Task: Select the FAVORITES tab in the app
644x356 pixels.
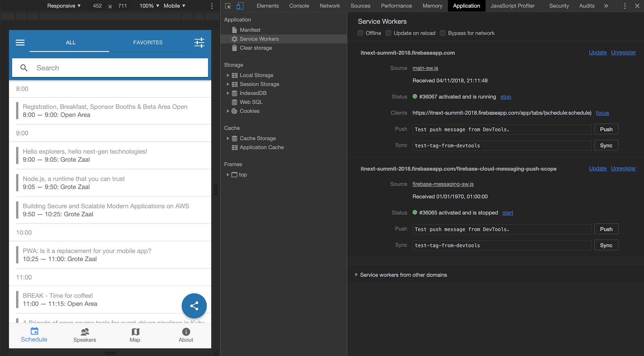Action: tap(148, 42)
